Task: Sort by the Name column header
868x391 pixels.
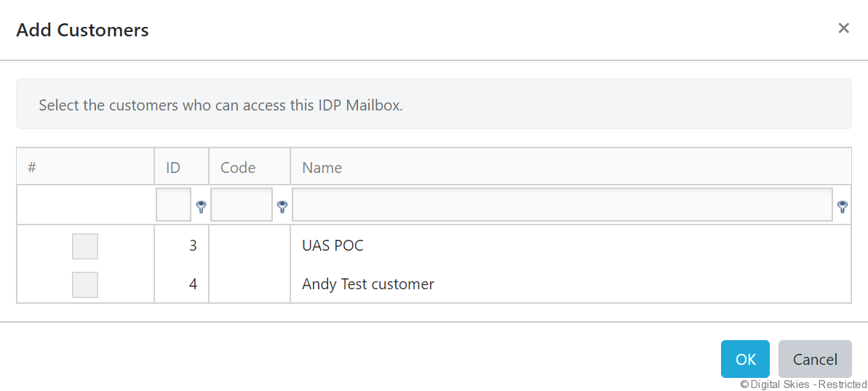Action: coord(322,167)
